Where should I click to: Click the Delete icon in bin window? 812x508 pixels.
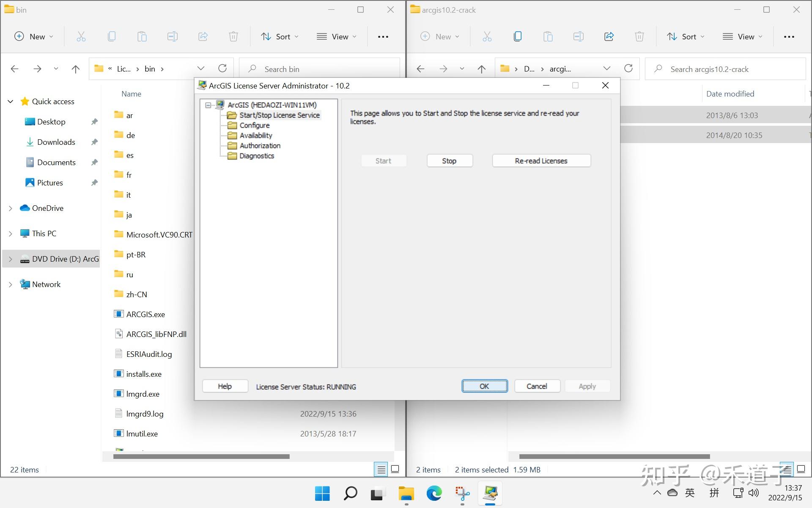coord(233,37)
